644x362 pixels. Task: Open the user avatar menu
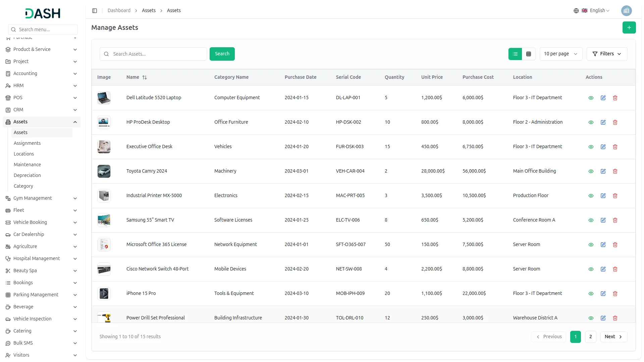pos(627,10)
